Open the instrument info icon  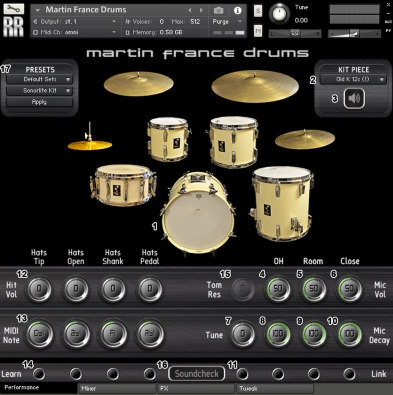pos(237,10)
